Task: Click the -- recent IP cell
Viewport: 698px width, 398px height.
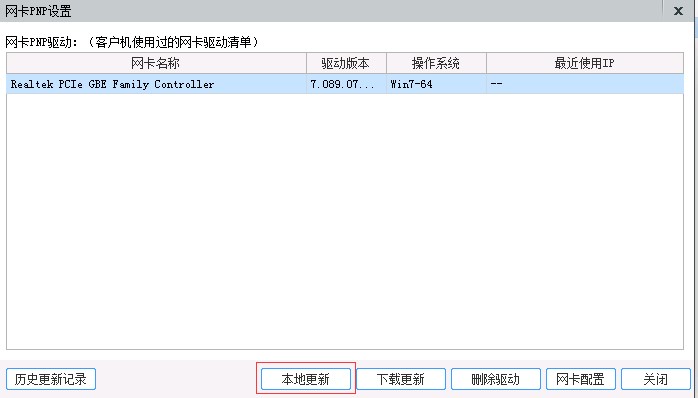Action: (x=585, y=84)
